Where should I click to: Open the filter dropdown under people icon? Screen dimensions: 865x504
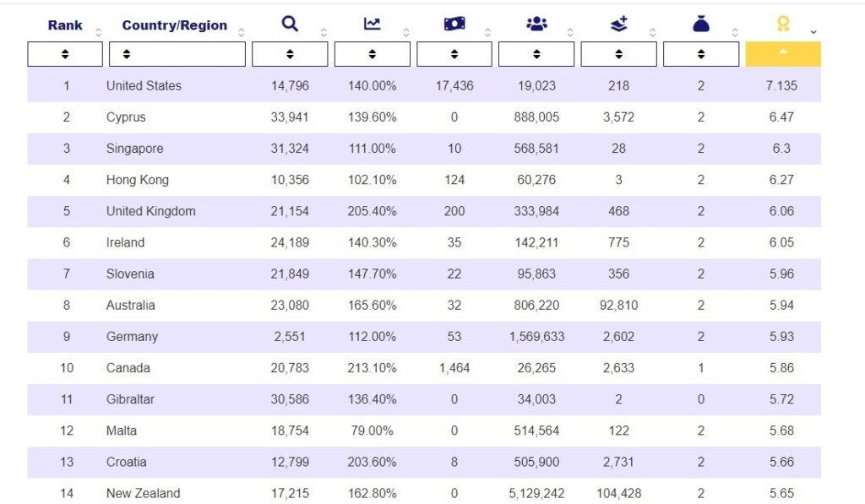[536, 54]
